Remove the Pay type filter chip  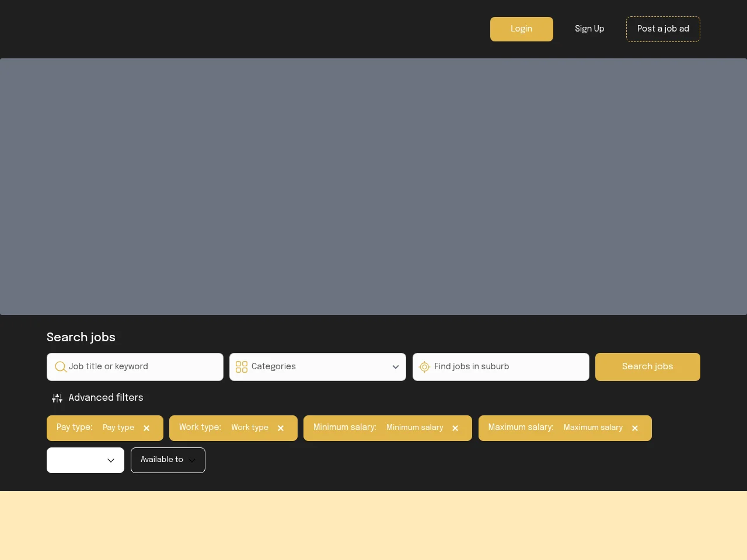click(146, 428)
